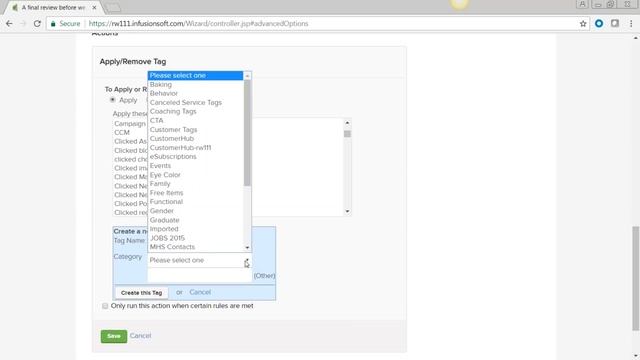
Task: Select 'CCM' in the tags list
Action: pyautogui.click(x=122, y=133)
